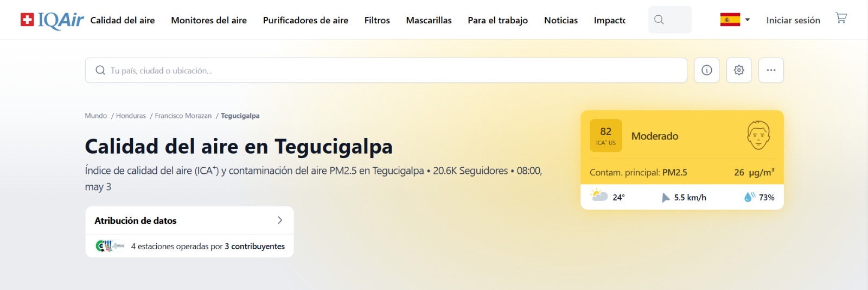Click the wind direction arrow icon
Screen dimensions: 868x290
pos(666,197)
